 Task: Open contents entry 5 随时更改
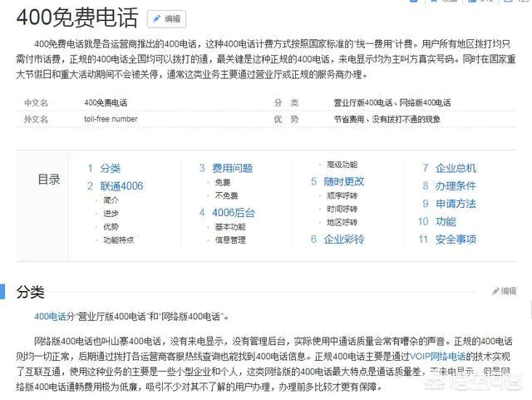[x=343, y=181]
